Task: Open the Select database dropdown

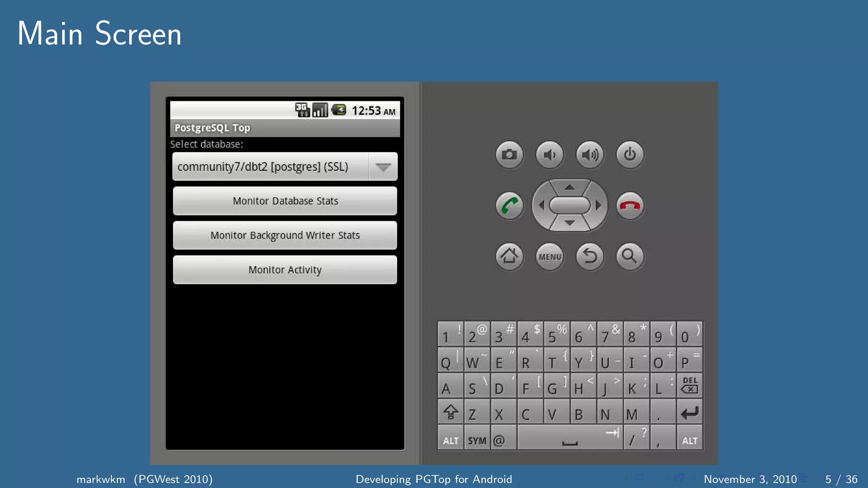Action: click(x=285, y=166)
